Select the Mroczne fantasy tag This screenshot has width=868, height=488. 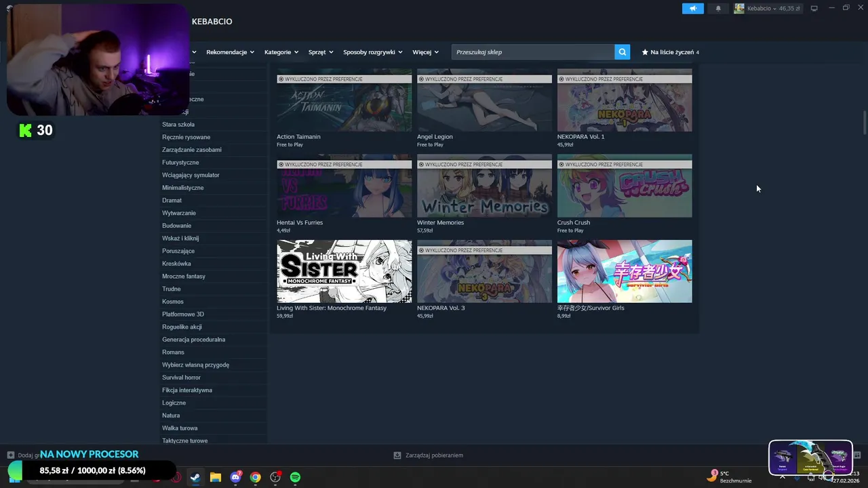point(184,277)
